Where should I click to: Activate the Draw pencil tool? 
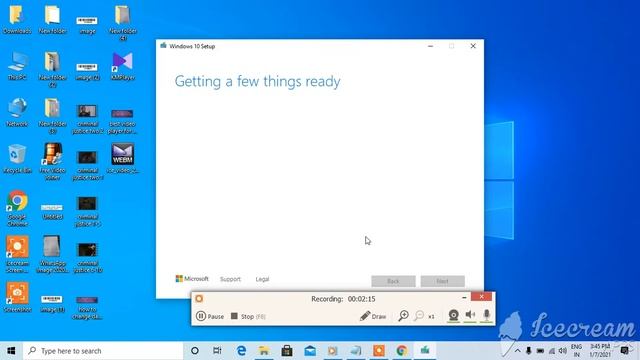(373, 316)
